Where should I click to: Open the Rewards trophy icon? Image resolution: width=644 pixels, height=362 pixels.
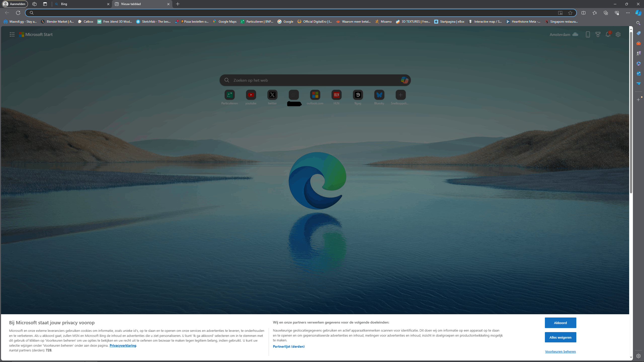[598, 34]
